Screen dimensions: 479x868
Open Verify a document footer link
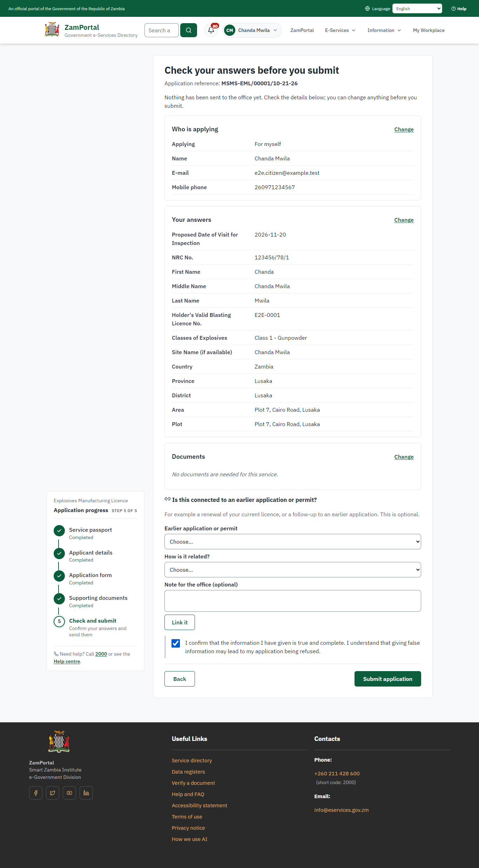[193, 783]
